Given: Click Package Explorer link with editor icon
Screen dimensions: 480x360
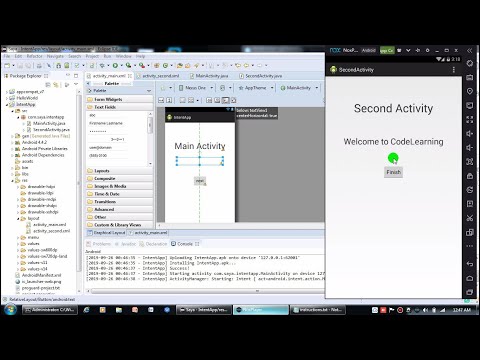Looking at the screenshot, I should tap(57, 85).
